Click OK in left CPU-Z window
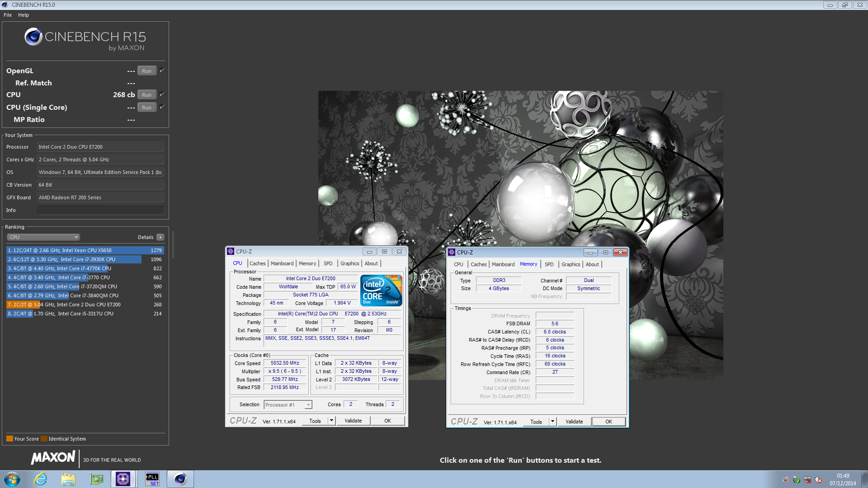 point(388,421)
